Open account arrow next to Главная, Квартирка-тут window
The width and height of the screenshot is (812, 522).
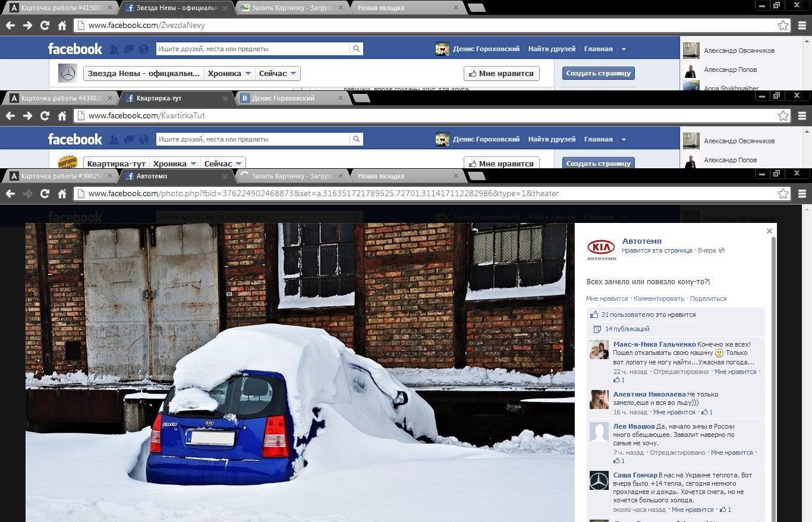(x=624, y=140)
